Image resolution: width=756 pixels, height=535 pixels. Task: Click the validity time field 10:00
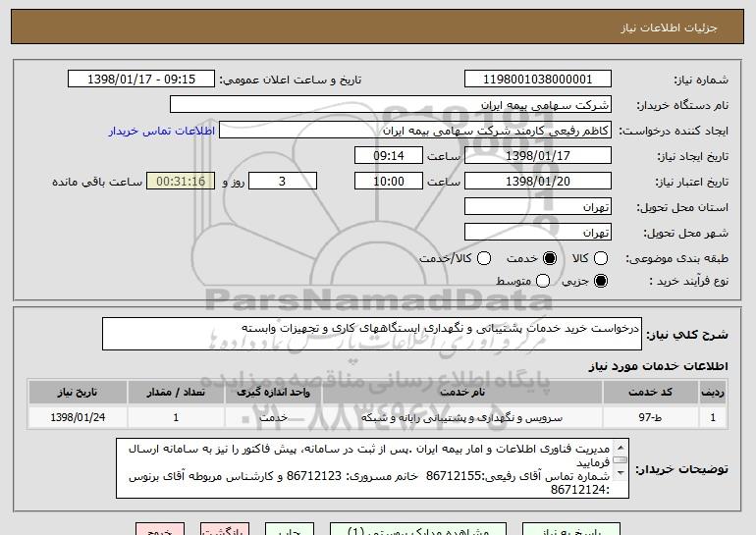tap(389, 182)
